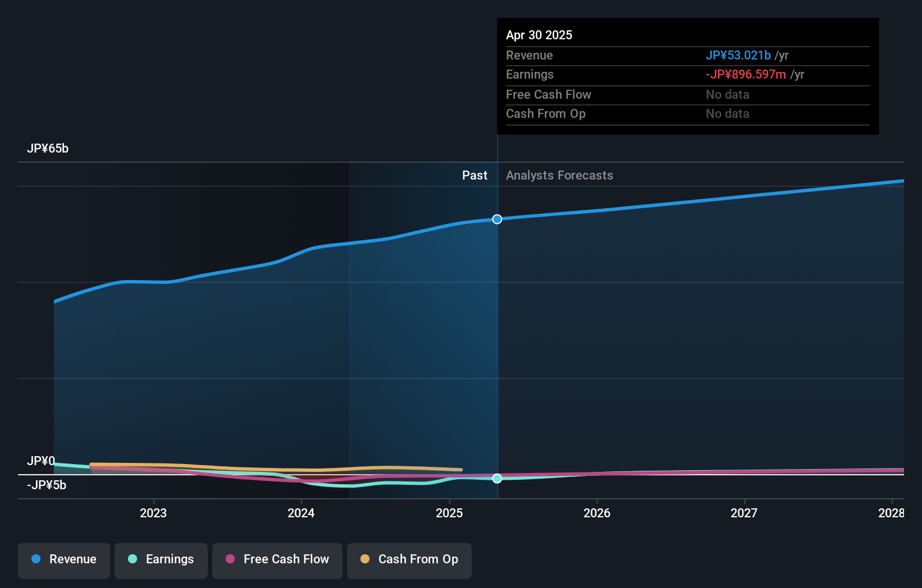Image resolution: width=922 pixels, height=588 pixels.
Task: Click the -JP¥896.597m earnings value
Action: tap(746, 75)
